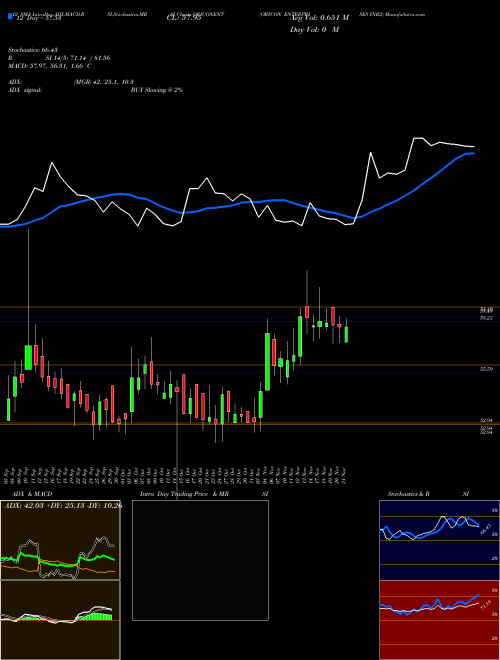Open the red RSI chart panel

tap(439, 620)
